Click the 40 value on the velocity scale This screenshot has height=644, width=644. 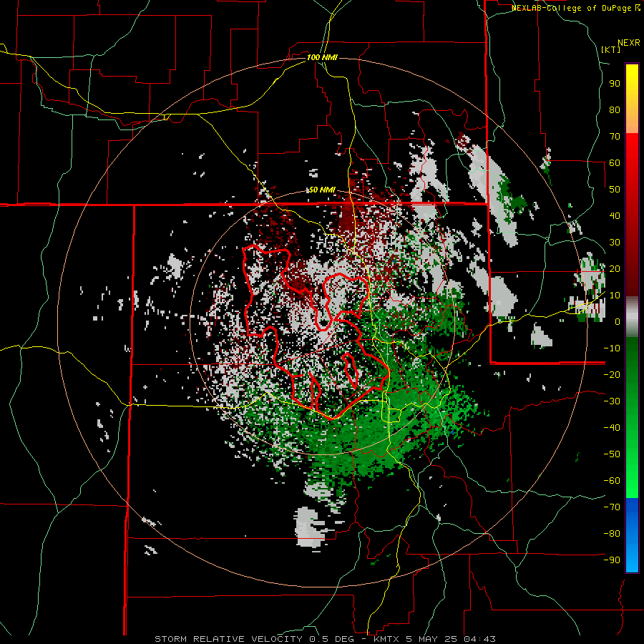tap(615, 215)
